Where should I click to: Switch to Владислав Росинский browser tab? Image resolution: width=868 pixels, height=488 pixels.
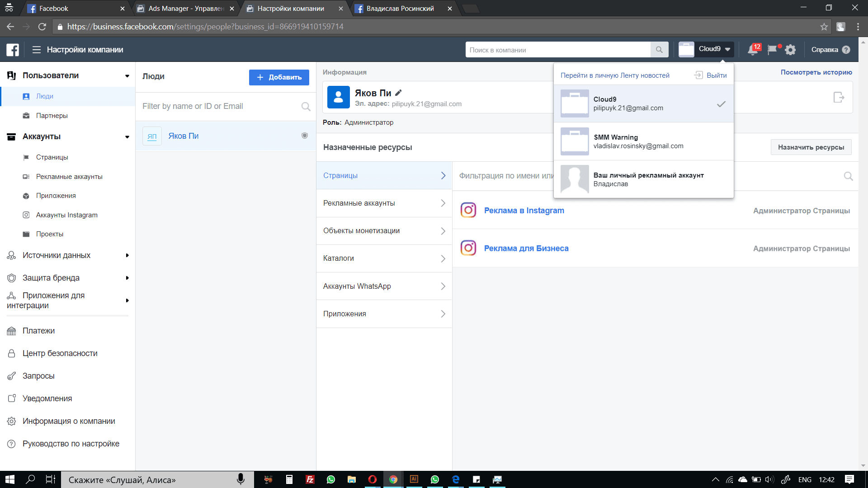pyautogui.click(x=400, y=9)
